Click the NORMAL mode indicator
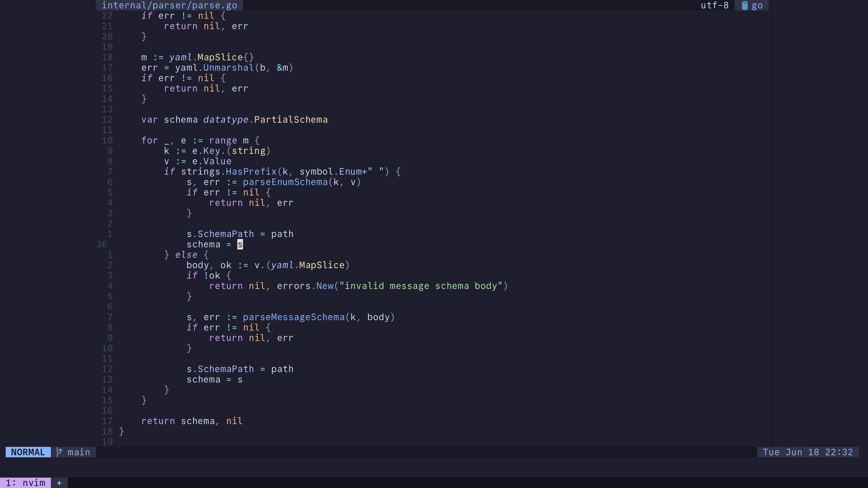Image resolution: width=868 pixels, height=488 pixels. [28, 452]
